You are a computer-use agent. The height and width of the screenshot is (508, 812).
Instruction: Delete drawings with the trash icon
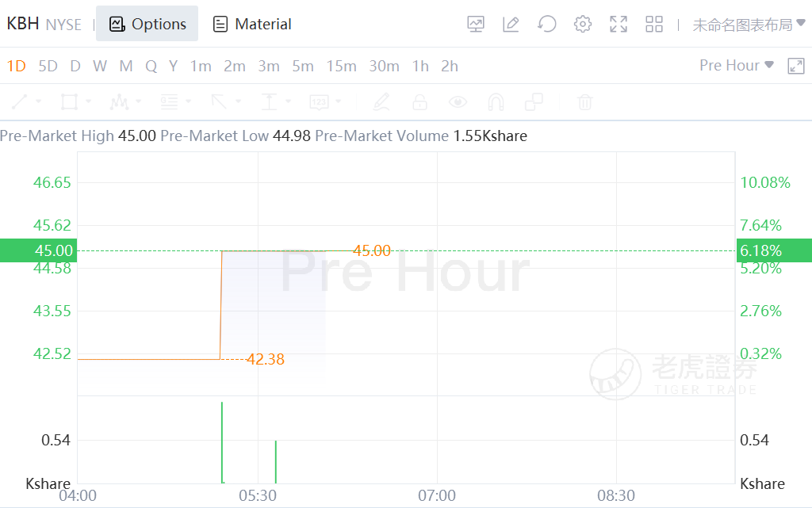tap(584, 102)
